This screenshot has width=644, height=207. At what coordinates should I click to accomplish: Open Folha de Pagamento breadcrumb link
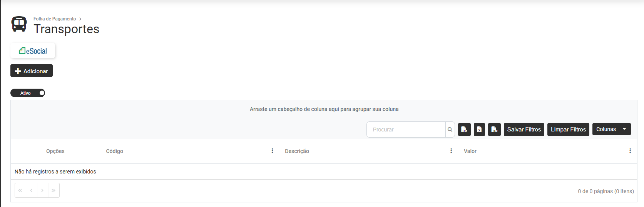[55, 19]
